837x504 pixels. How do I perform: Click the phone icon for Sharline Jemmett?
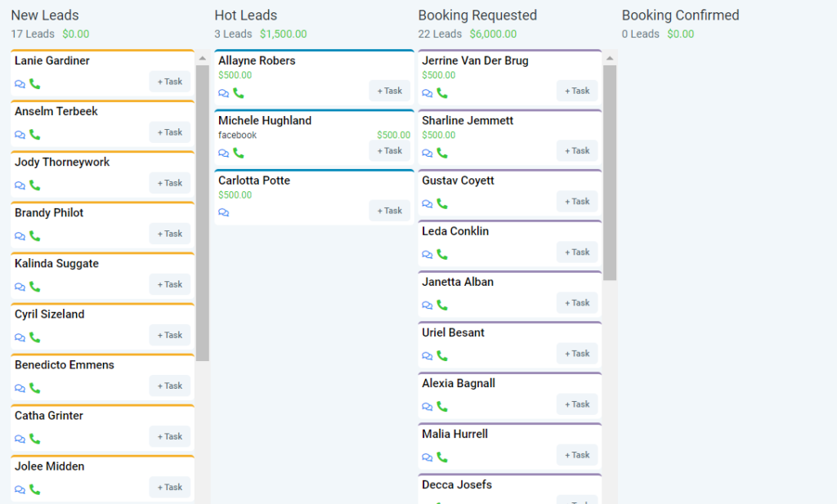pyautogui.click(x=442, y=152)
